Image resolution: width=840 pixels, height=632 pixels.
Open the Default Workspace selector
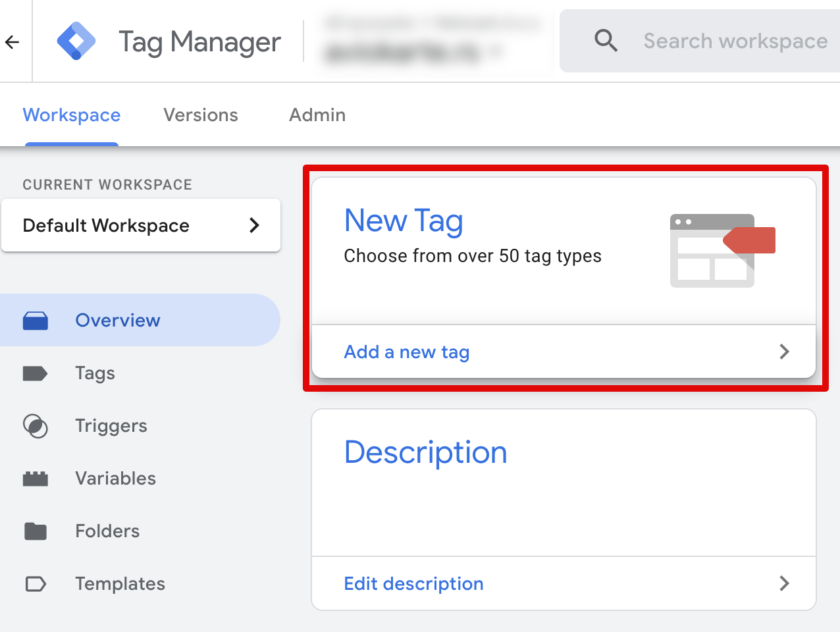pyautogui.click(x=141, y=225)
